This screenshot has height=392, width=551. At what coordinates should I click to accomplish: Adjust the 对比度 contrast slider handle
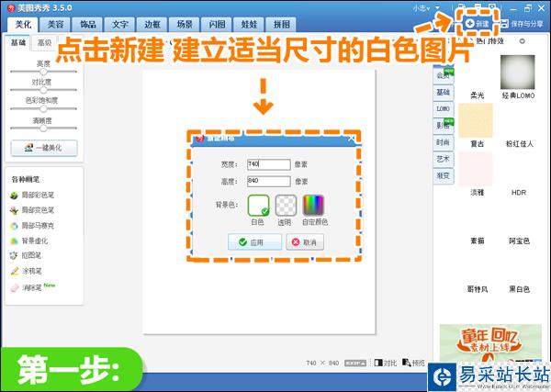click(x=43, y=90)
